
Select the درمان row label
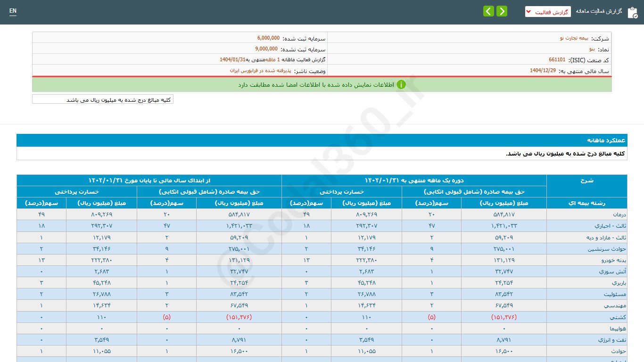click(616, 214)
